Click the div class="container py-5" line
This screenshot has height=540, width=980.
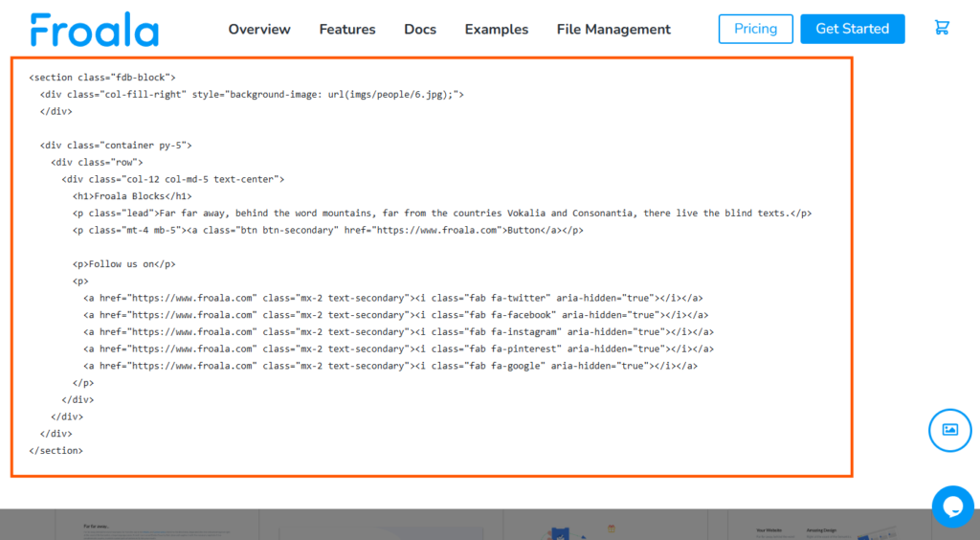pyautogui.click(x=116, y=145)
